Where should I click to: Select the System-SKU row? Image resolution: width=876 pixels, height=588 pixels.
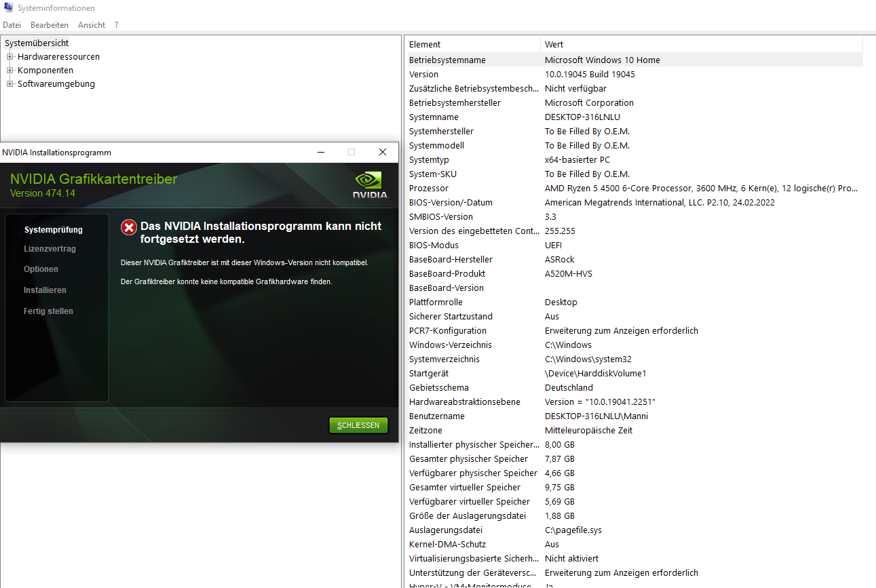click(x=634, y=174)
